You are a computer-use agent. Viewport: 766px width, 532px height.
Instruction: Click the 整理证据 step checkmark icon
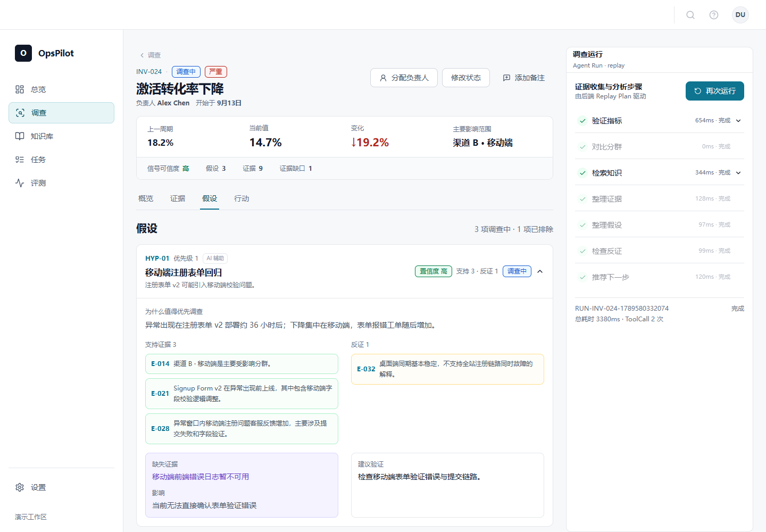click(583, 199)
